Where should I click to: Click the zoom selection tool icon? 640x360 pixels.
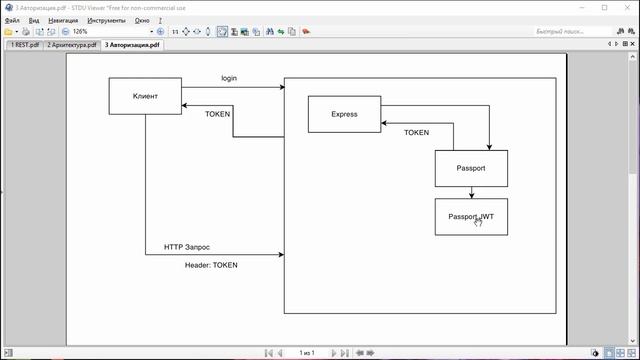[x=256, y=31]
